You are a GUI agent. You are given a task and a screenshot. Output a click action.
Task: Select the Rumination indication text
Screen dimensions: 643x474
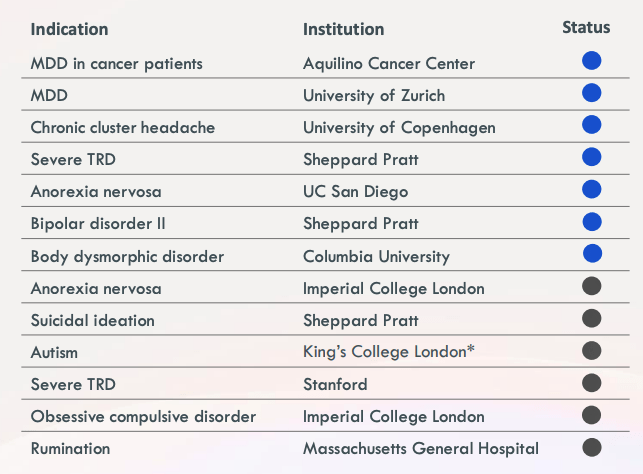pyautogui.click(x=70, y=449)
